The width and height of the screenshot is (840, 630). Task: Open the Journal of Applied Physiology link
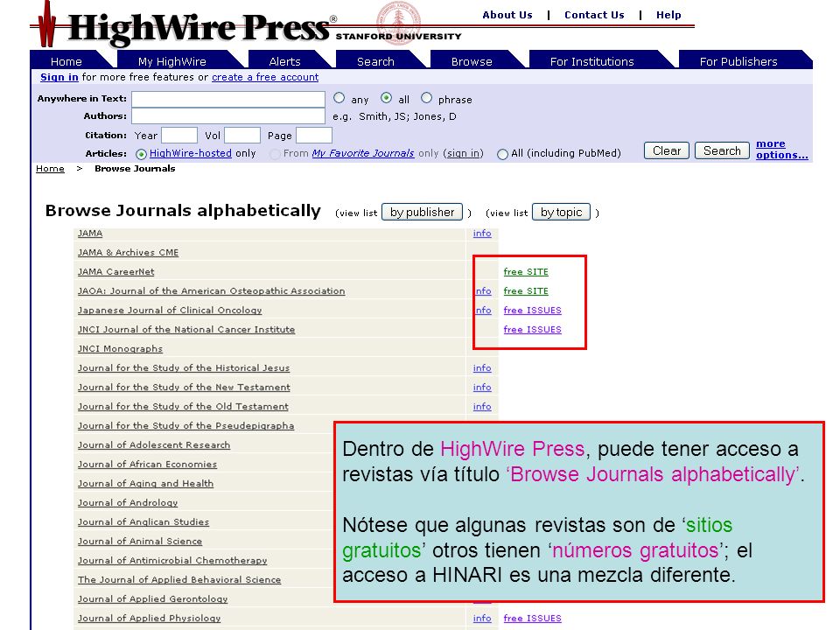[149, 619]
